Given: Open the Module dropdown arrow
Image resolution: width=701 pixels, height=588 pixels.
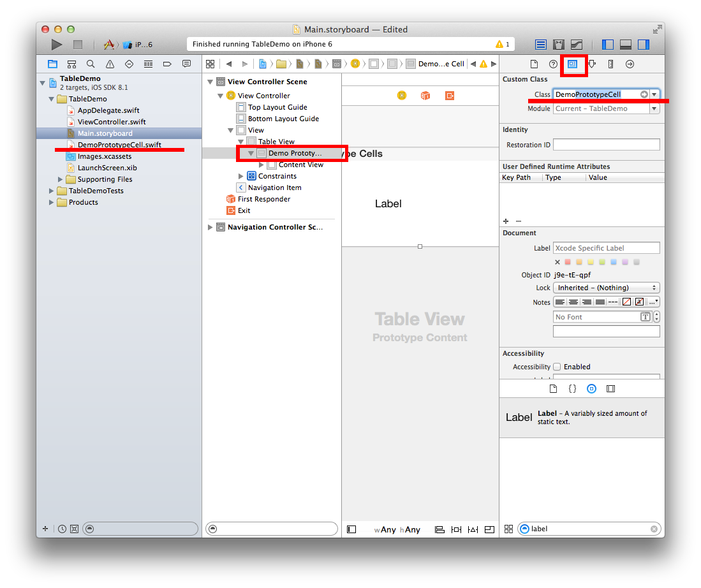Looking at the screenshot, I should (x=654, y=108).
